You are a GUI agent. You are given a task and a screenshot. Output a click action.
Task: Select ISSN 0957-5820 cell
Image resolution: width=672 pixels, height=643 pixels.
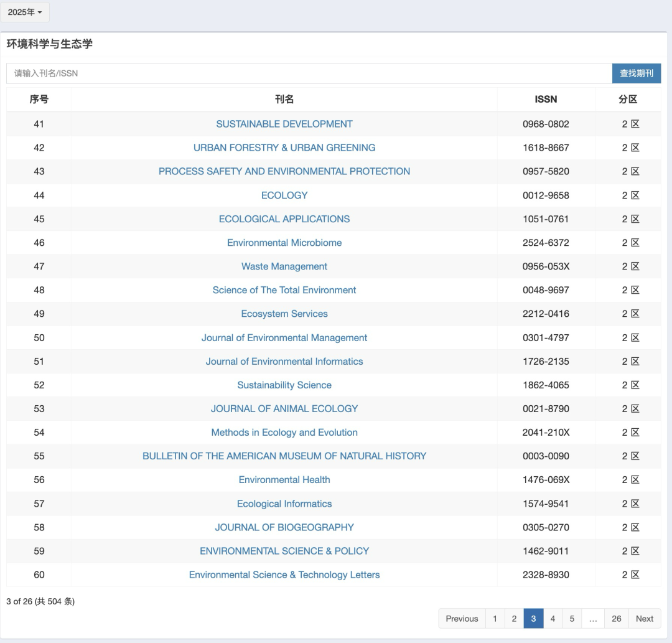[x=546, y=171]
